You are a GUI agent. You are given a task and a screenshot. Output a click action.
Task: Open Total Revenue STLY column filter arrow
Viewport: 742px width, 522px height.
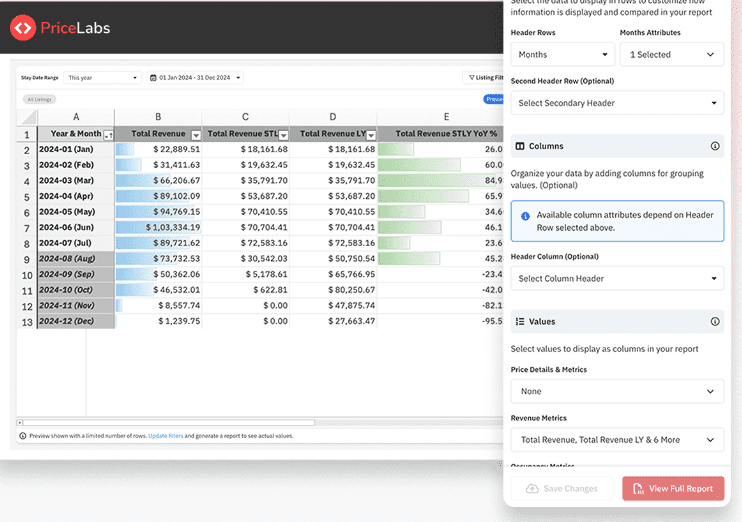coord(283,135)
